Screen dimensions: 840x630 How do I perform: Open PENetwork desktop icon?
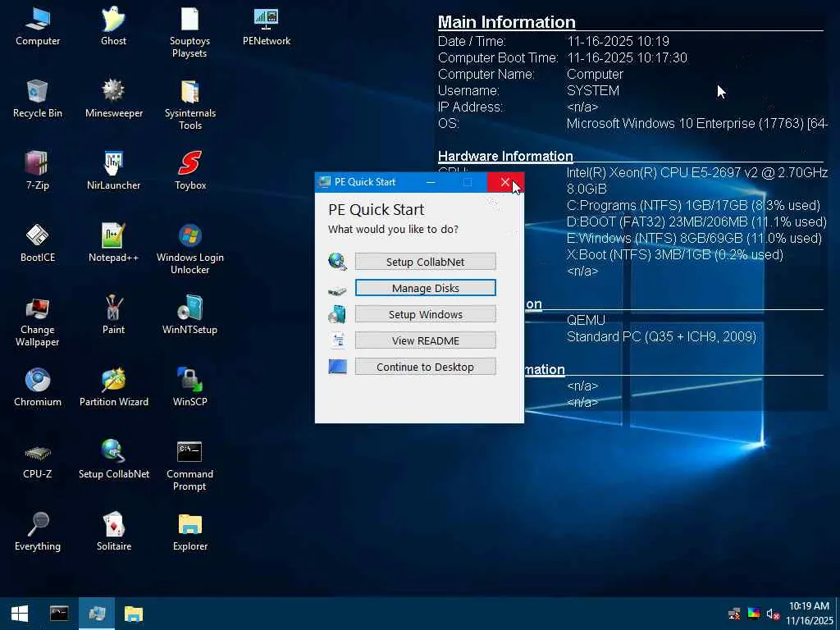[x=267, y=27]
